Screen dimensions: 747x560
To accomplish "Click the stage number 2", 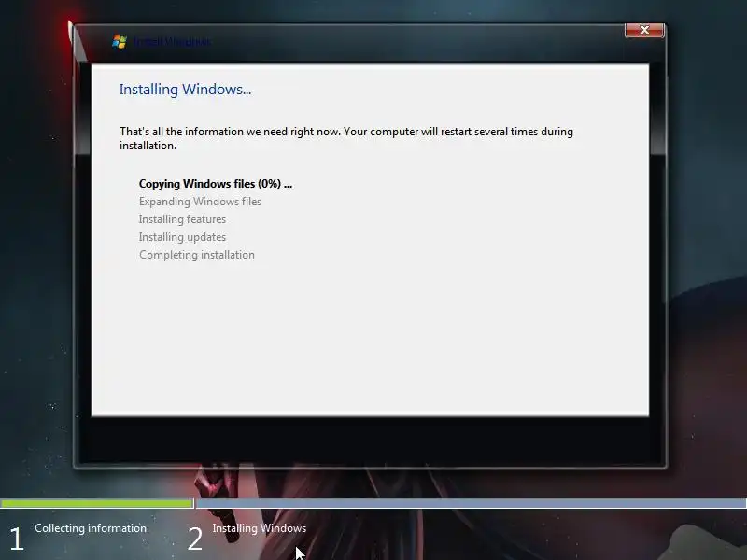I will [x=195, y=539].
